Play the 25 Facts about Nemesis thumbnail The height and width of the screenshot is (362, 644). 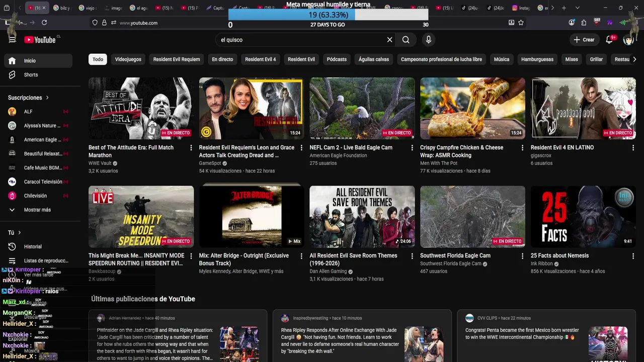point(583,217)
